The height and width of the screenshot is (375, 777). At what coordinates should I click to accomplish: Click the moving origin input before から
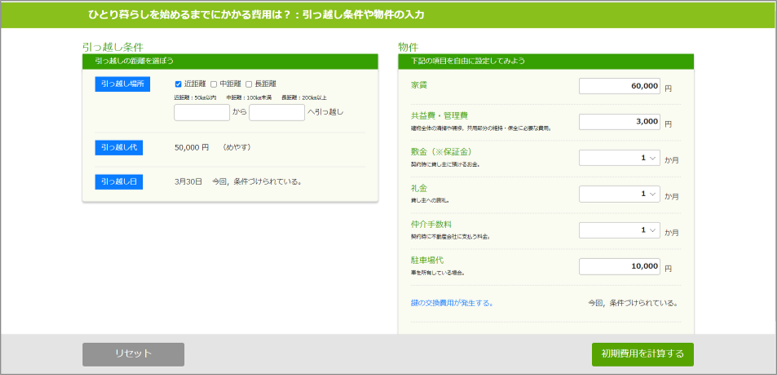click(202, 112)
